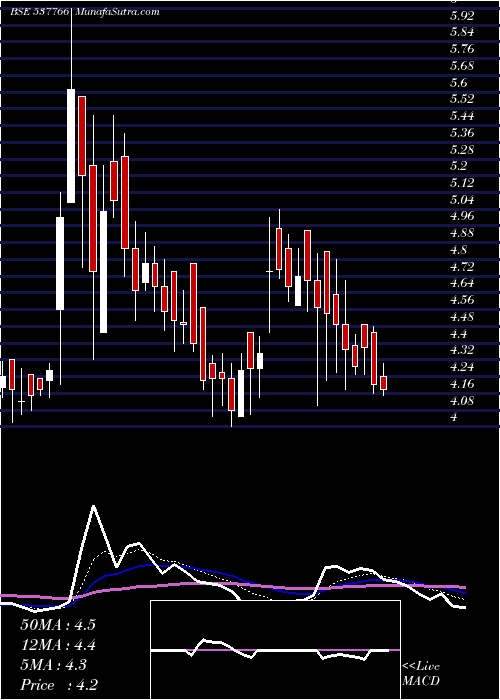Click the 5.84 price axis label
500x700 pixels.
pos(462,32)
